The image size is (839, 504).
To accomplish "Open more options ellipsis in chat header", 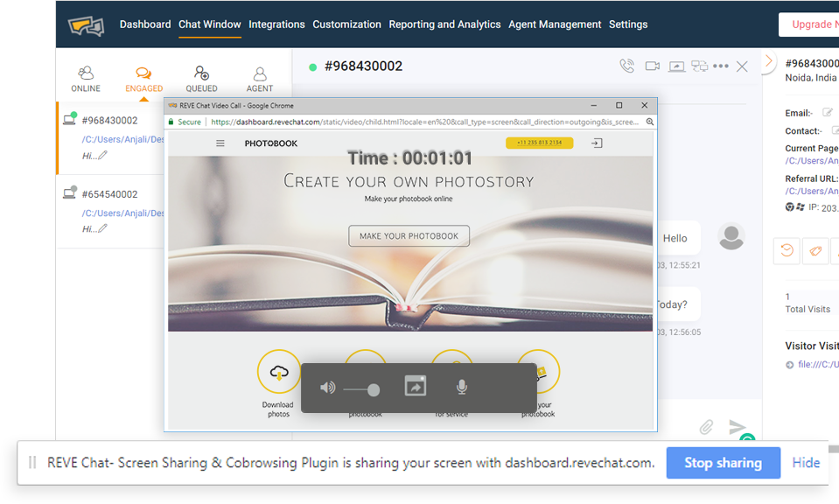I will tap(721, 66).
